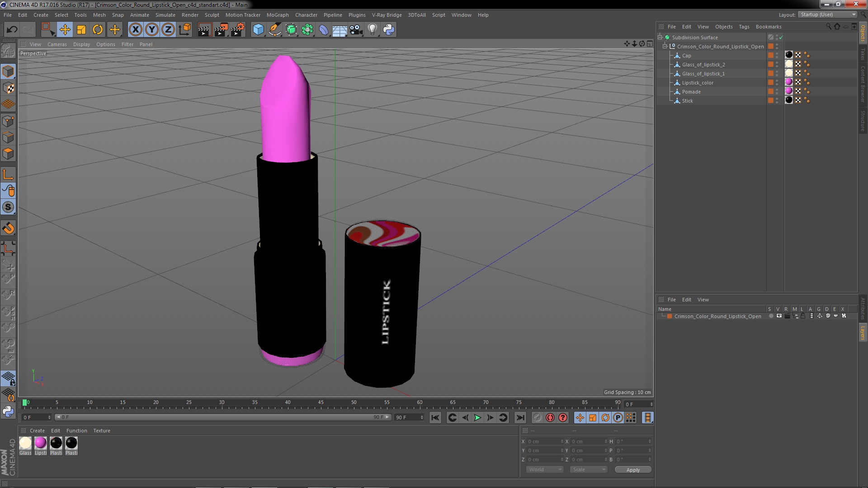Open the World coordinate dropdown
Image resolution: width=868 pixels, height=488 pixels.
click(545, 470)
